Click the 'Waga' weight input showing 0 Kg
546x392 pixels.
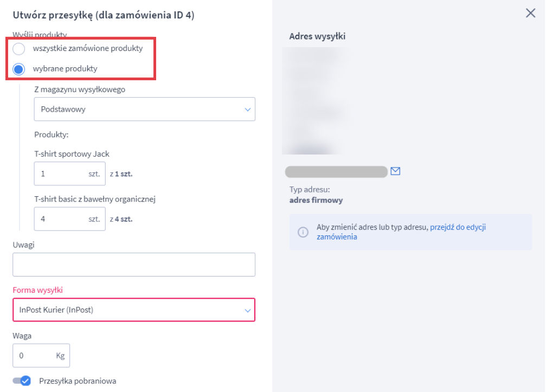[41, 355]
